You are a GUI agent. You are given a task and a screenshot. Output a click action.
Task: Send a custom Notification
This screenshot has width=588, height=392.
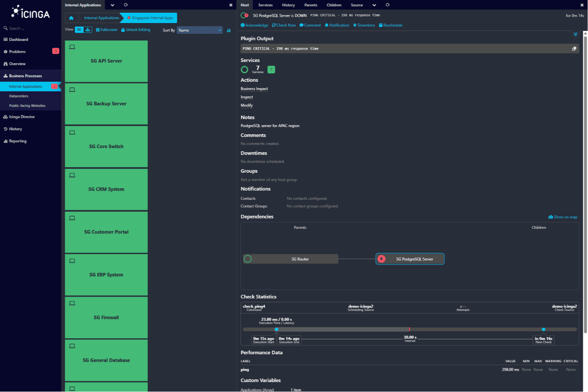click(x=337, y=25)
